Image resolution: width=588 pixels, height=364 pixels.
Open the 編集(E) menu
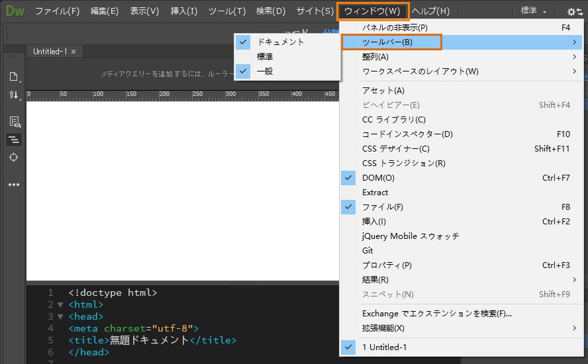[104, 11]
